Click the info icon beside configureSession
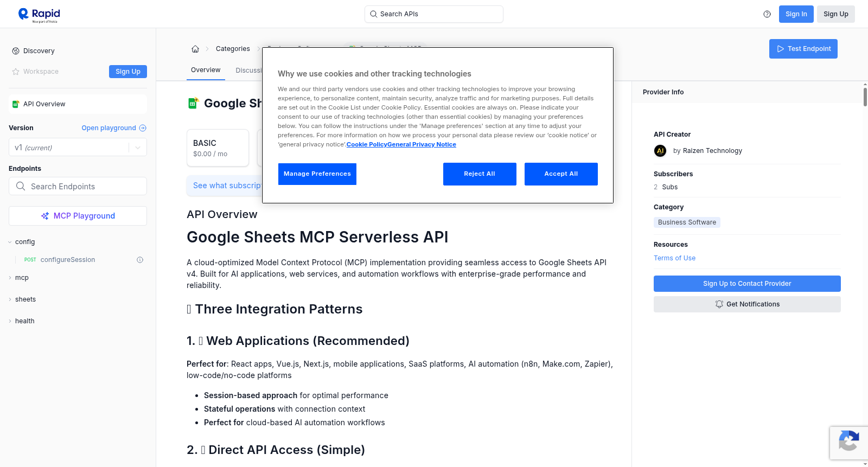Viewport: 868px width, 467px height. coord(140,260)
